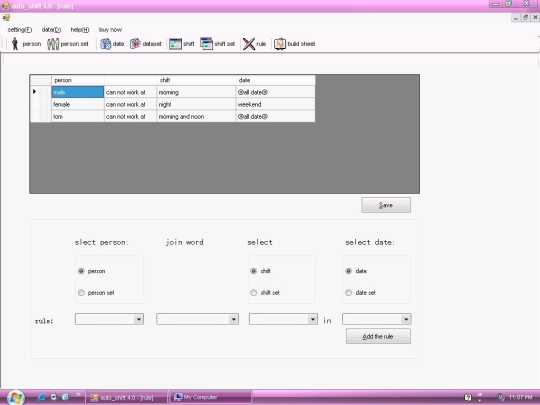
Task: Click the 'weekend' date cell
Action: point(276,104)
